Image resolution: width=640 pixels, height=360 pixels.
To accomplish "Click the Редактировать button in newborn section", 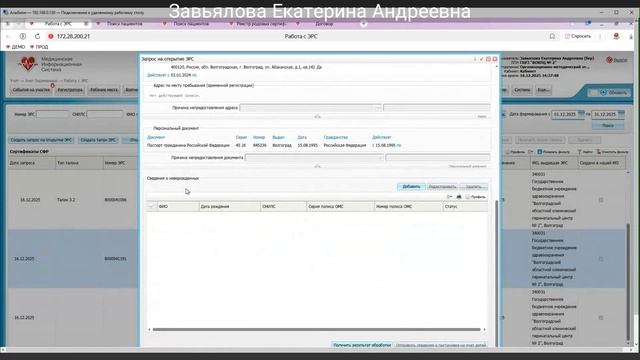I will 442,187.
